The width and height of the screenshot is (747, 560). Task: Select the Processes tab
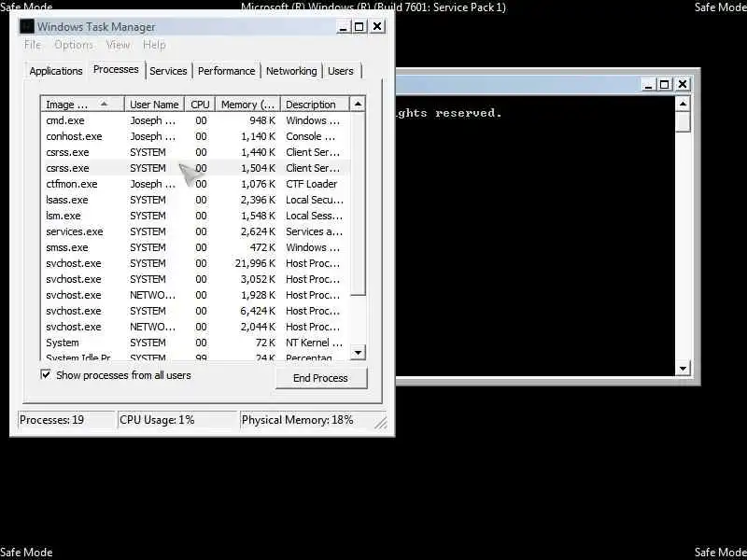tap(116, 69)
